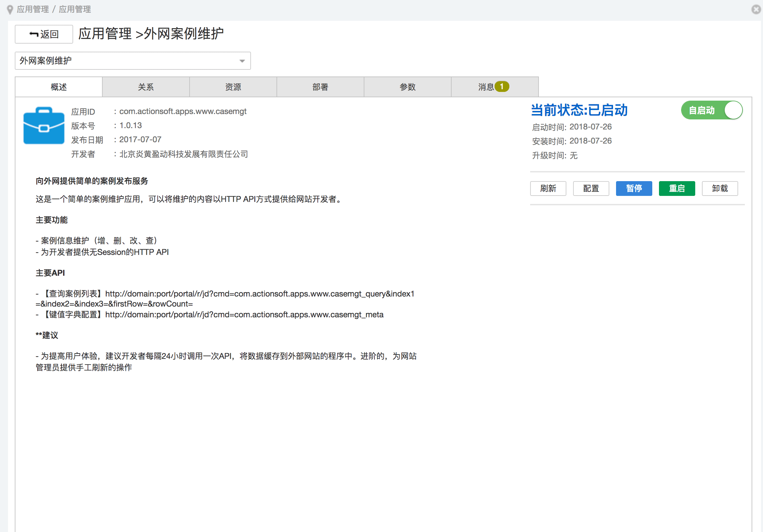This screenshot has width=763, height=532.
Task: Click the first 应用管理 breadcrumb link
Action: [33, 9]
